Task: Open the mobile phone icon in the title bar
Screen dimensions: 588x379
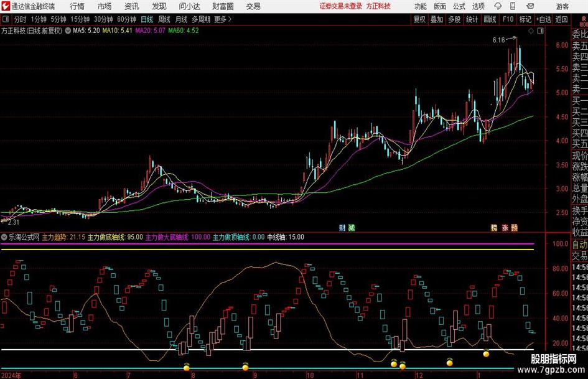Action: click(x=513, y=6)
